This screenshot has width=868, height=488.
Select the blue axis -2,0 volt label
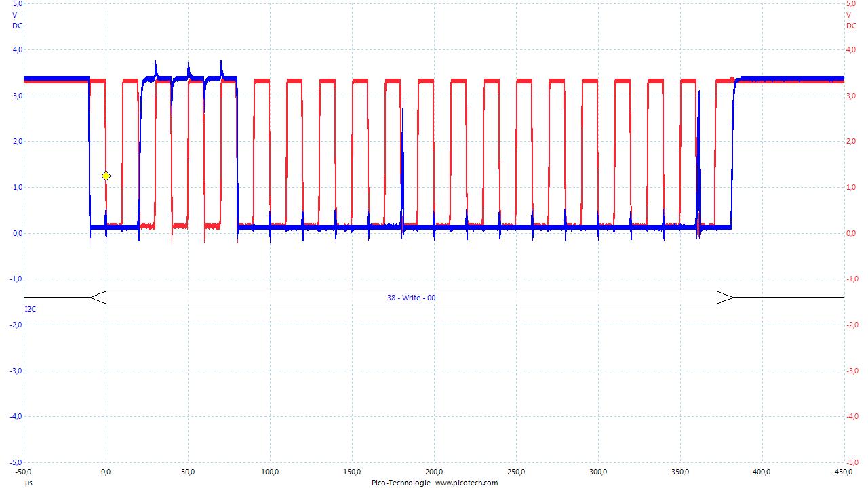pos(17,325)
